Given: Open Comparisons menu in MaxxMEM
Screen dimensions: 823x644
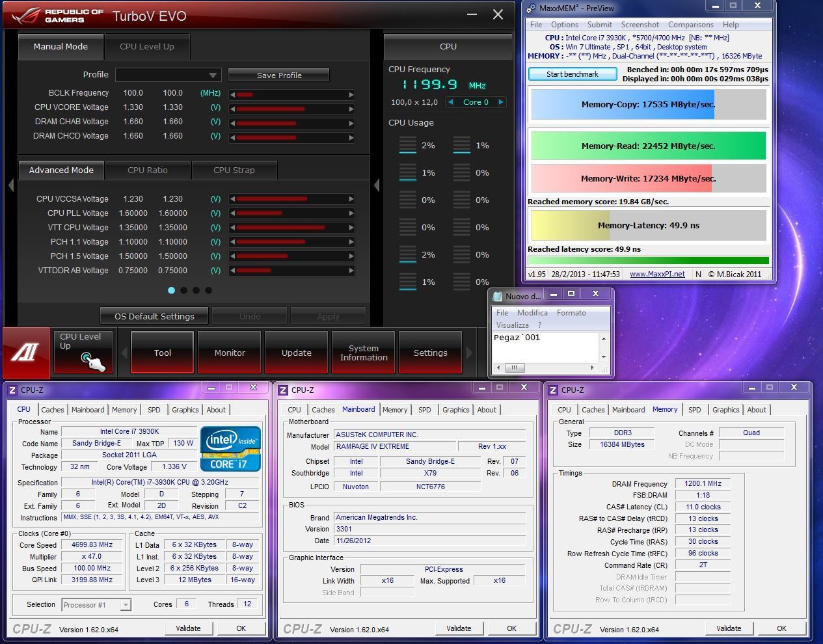Looking at the screenshot, I should [x=691, y=25].
